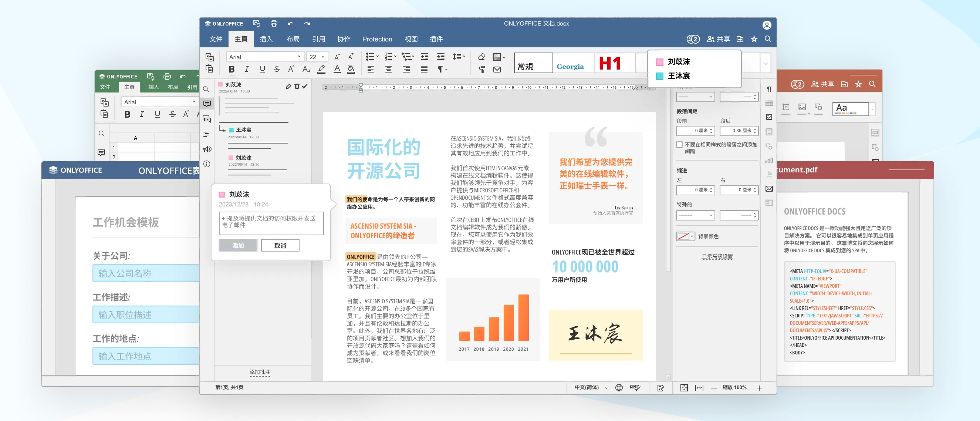Click the mail merge envelope in toolbar
980x421 pixels.
pos(497,69)
